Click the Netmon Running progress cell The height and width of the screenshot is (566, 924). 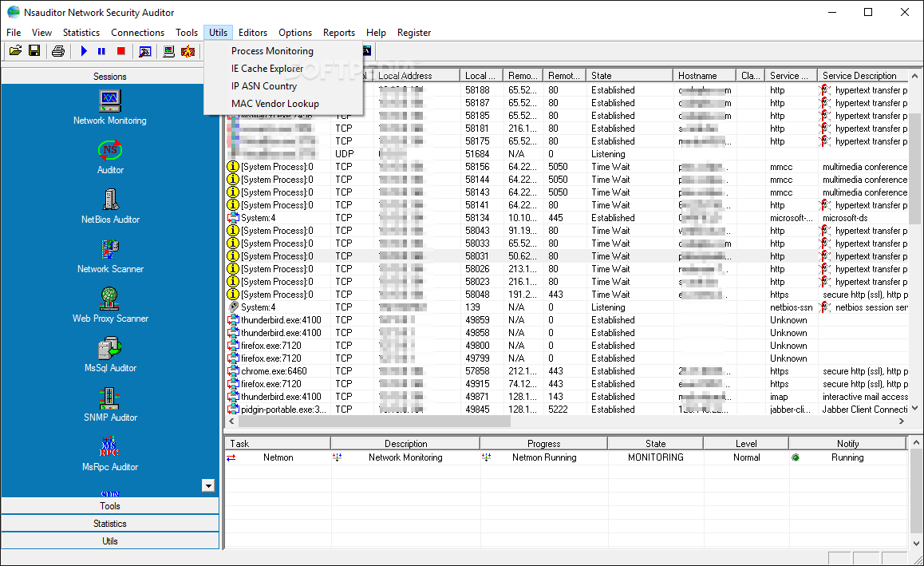click(544, 457)
